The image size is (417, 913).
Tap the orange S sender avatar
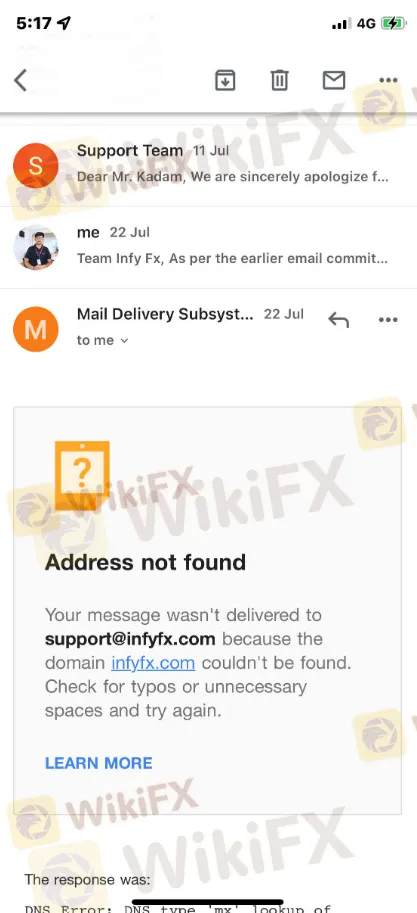[36, 165]
